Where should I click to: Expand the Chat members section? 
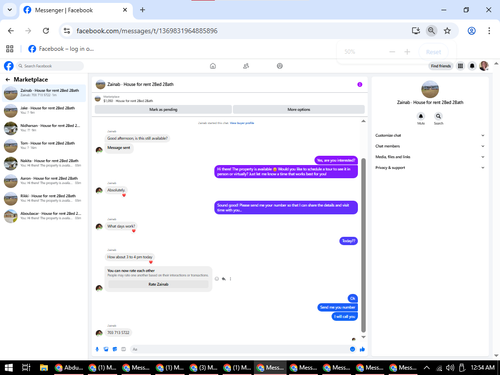coord(430,146)
